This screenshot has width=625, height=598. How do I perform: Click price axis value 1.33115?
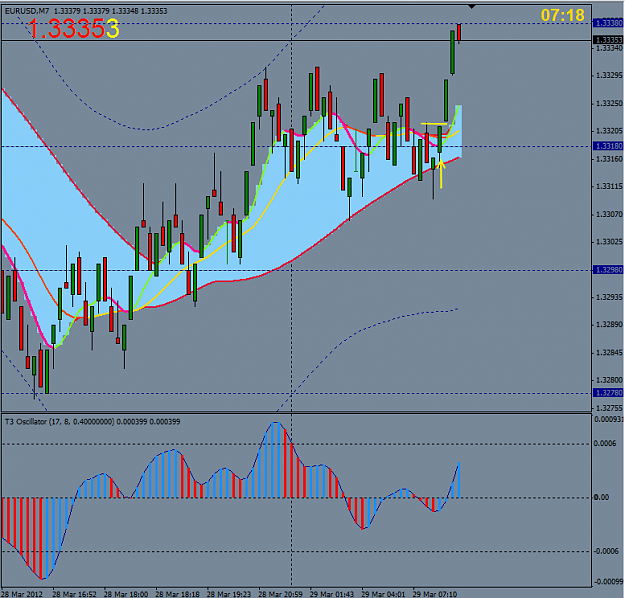click(x=609, y=187)
